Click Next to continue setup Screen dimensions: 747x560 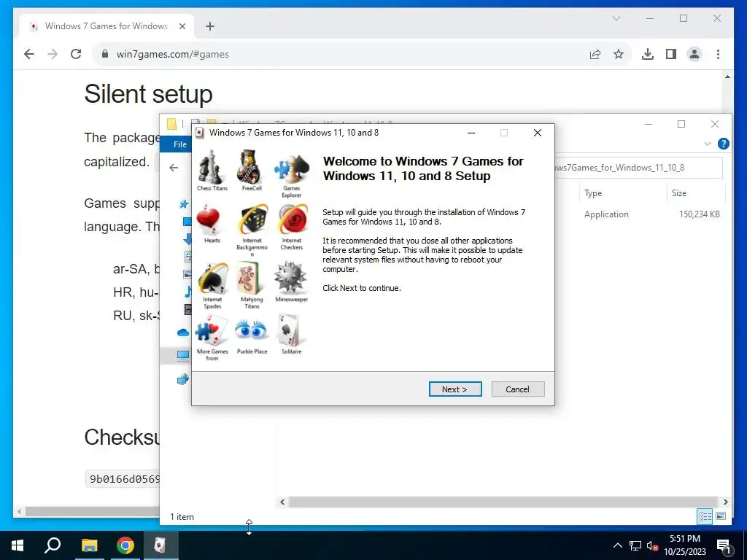point(455,389)
